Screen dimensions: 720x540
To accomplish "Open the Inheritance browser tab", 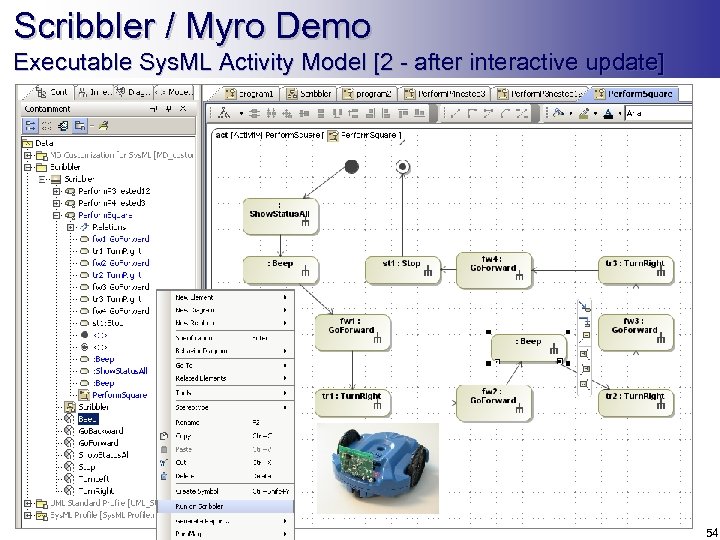I will pos(95,93).
